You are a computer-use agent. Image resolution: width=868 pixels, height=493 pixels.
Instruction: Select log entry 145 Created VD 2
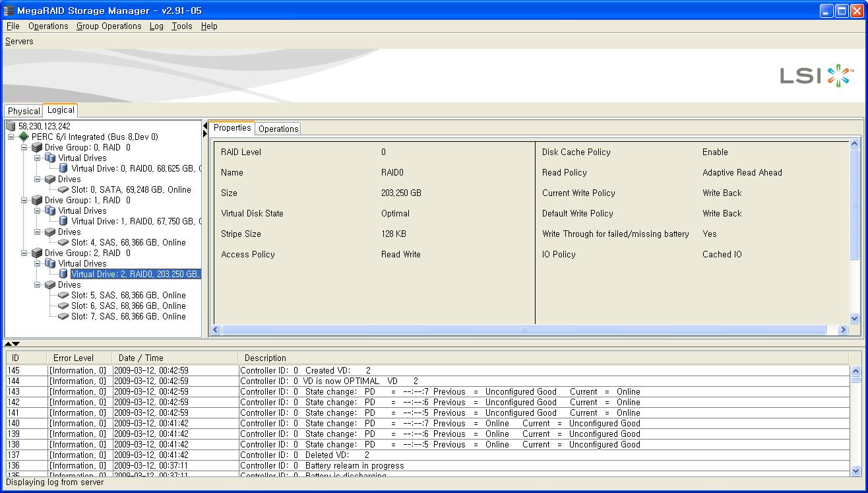[428, 370]
